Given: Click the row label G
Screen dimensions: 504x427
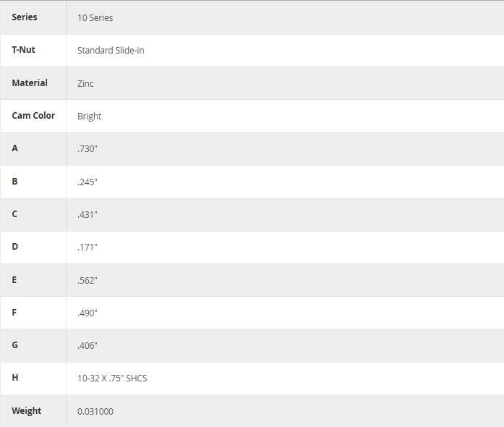Looking at the screenshot, I should 15,345.
